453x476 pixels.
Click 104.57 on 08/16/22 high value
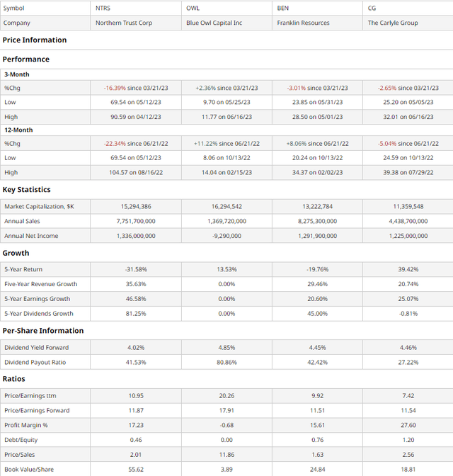tap(136, 172)
